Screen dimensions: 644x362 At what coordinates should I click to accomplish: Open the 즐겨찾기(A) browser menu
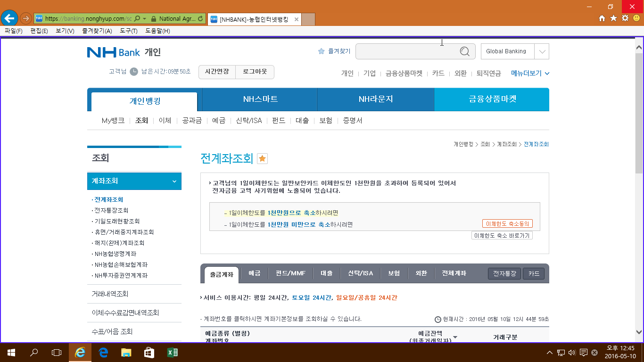(x=97, y=31)
